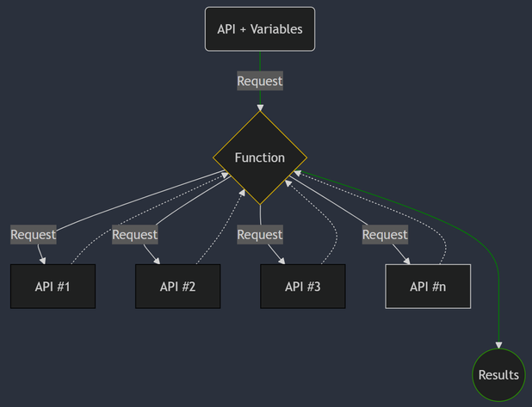The image size is (532, 407).
Task: Click the Request label above API #1
Action: coord(34,234)
